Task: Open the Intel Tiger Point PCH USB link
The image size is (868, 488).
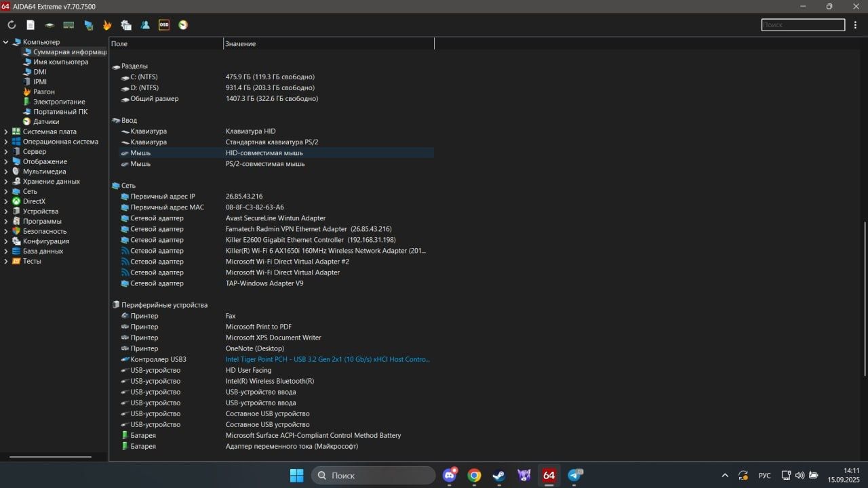Action: [x=328, y=359]
